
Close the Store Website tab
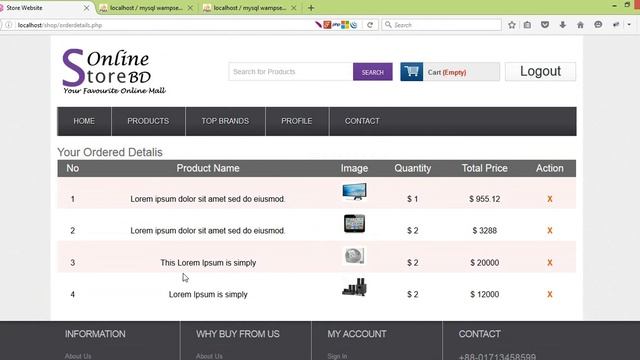click(87, 8)
